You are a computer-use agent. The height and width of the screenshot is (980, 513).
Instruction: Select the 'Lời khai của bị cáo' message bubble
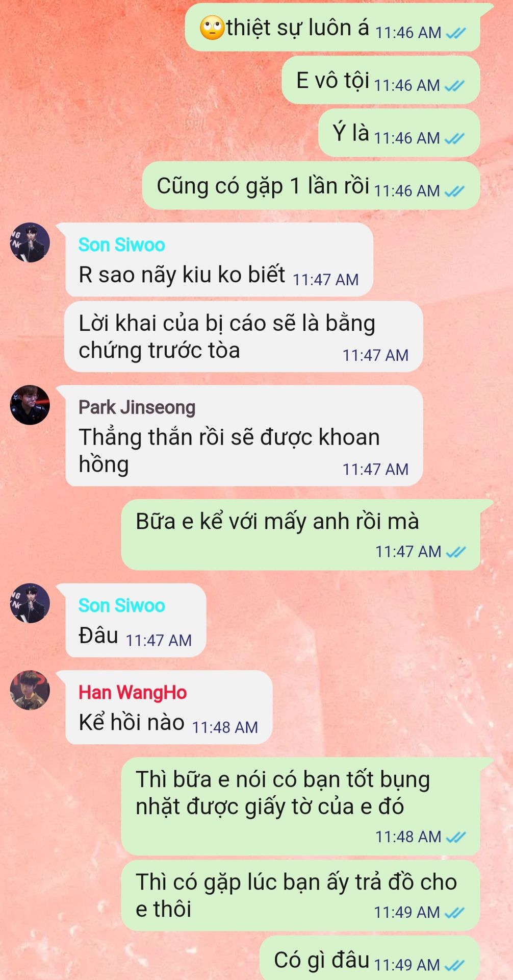[244, 336]
